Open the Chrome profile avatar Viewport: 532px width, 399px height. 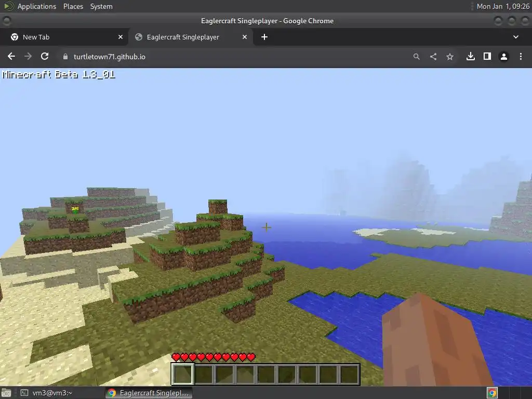pyautogui.click(x=504, y=57)
